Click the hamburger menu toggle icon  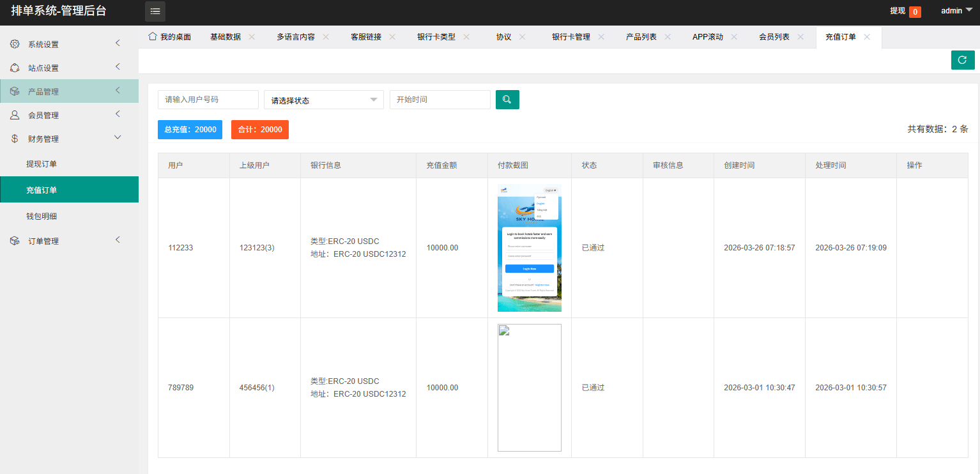(155, 11)
